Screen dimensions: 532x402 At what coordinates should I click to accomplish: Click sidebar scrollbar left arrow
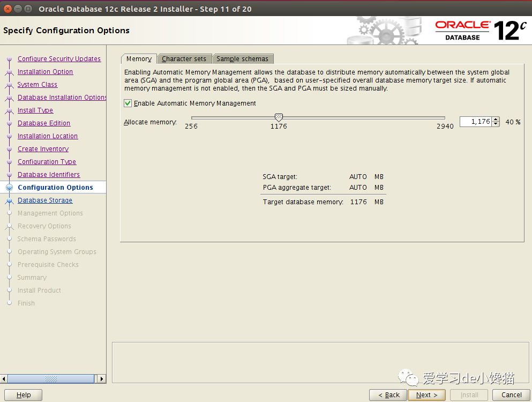(4, 378)
